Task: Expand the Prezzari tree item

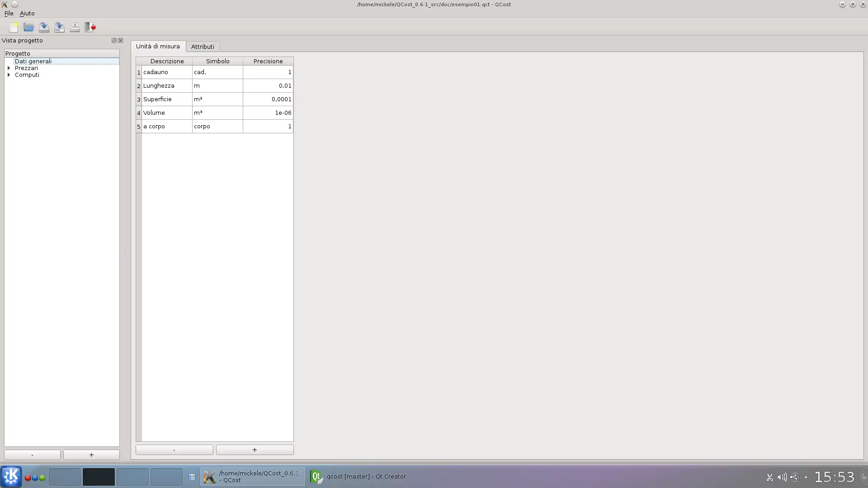Action: [8, 68]
